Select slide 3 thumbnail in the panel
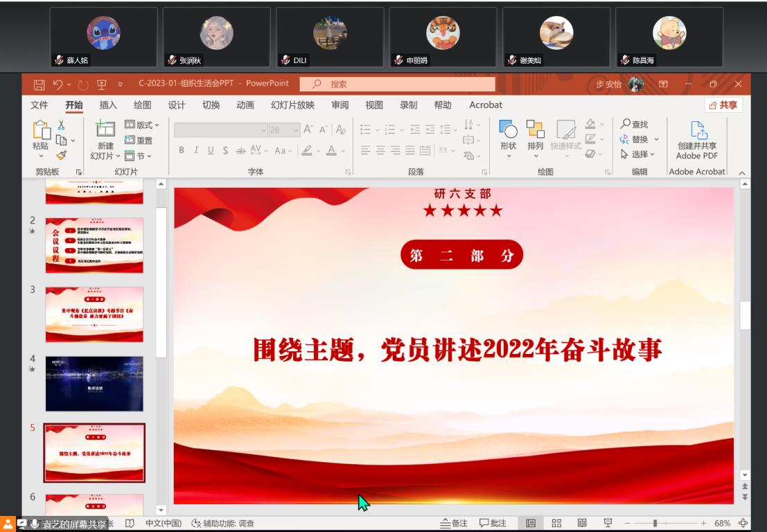 [94, 314]
